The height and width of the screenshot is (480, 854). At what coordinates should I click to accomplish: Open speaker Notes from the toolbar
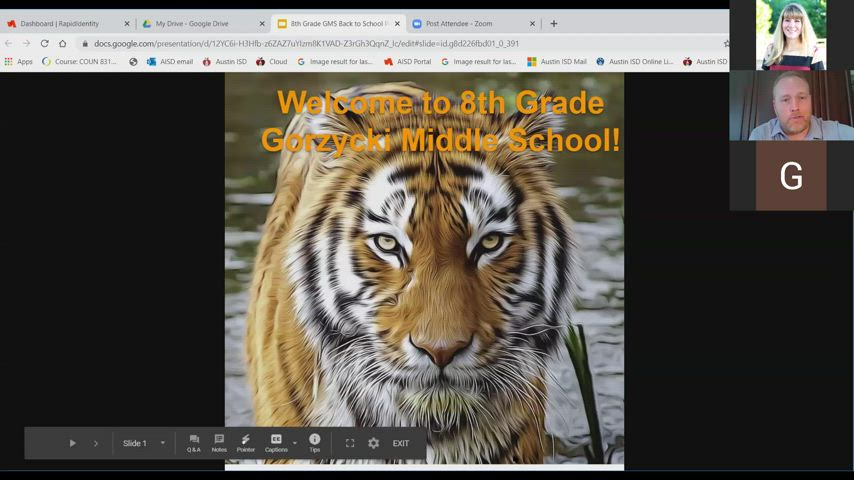pos(219,442)
